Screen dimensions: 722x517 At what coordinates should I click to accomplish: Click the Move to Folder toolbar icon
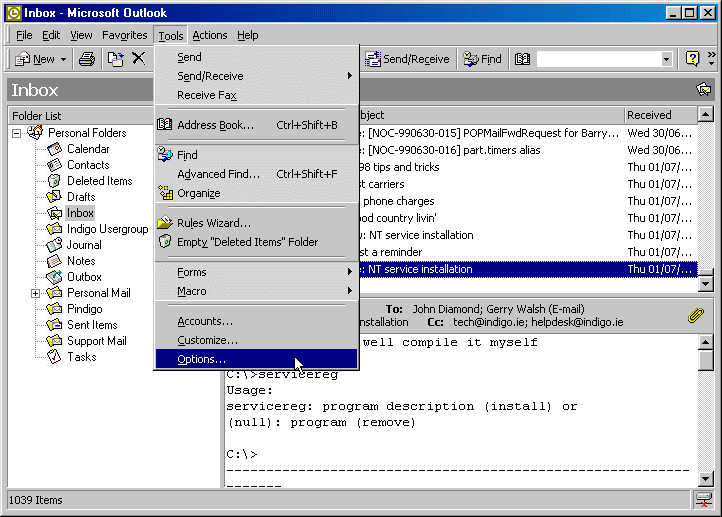[x=115, y=59]
